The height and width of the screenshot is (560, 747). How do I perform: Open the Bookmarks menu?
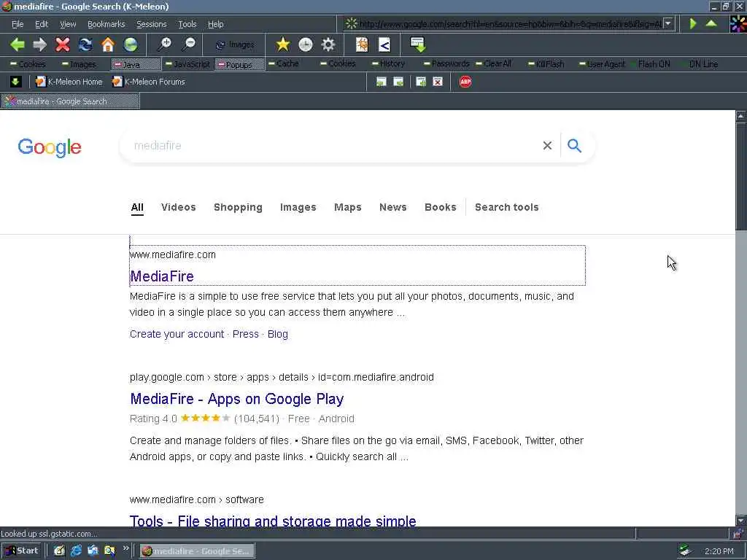tap(107, 24)
